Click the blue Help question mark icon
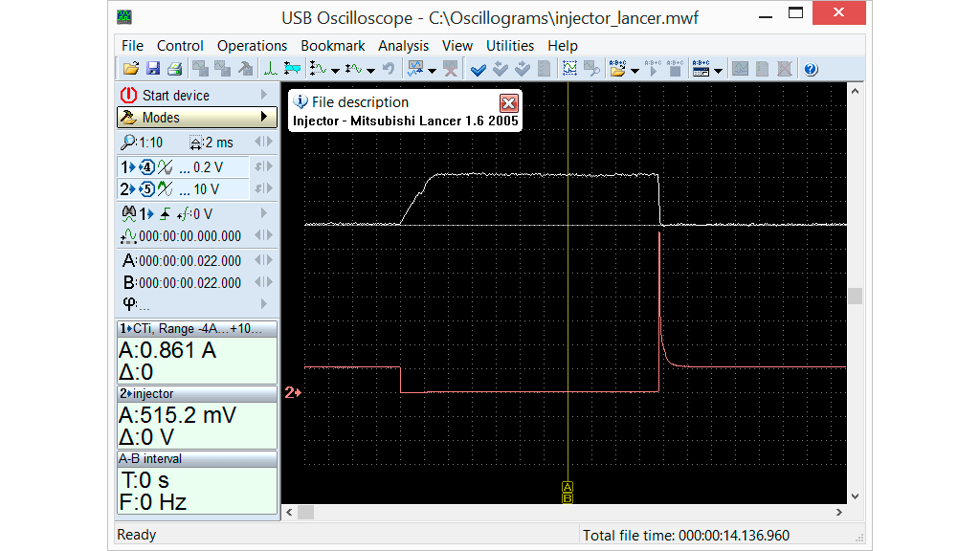 click(x=811, y=69)
